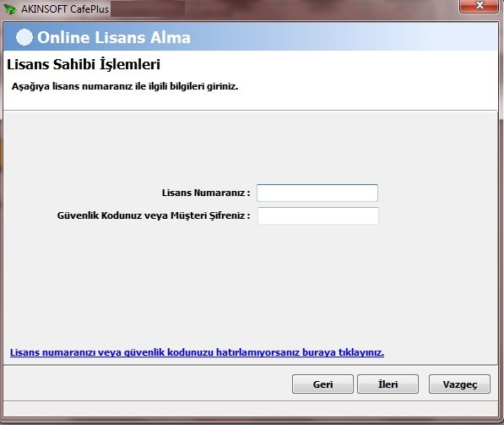Click the empty title bar area left of X
The image size is (504, 425).
coord(322,9)
